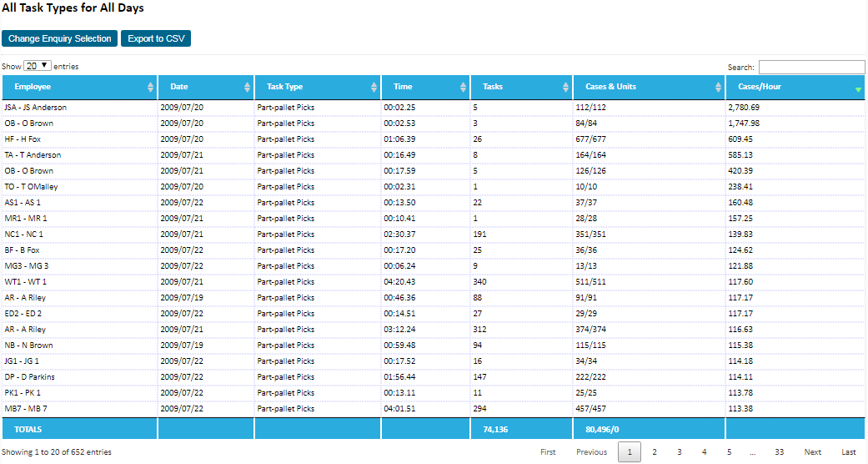Viewport: 868px width, 464px height.
Task: Go to page 2
Action: pos(655,451)
